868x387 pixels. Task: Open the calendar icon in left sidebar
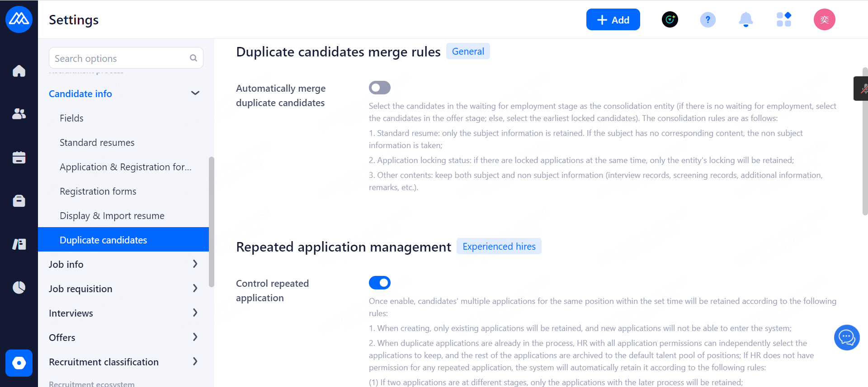pos(19,157)
